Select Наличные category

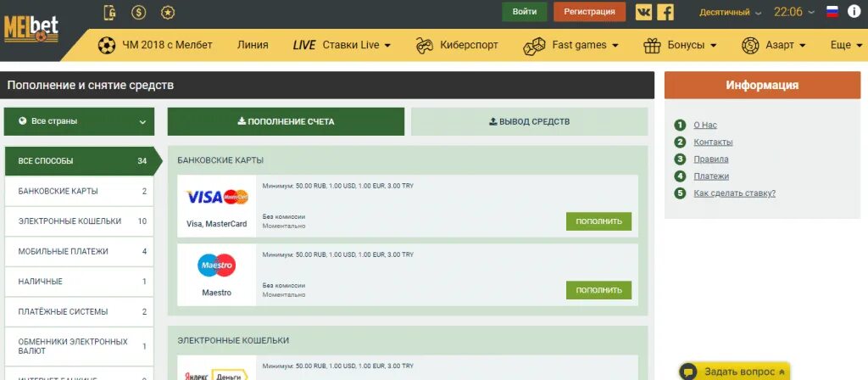(x=79, y=282)
